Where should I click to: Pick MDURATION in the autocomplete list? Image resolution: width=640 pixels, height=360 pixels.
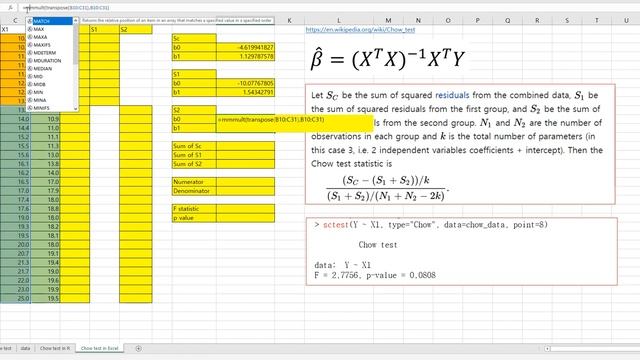pos(47,61)
